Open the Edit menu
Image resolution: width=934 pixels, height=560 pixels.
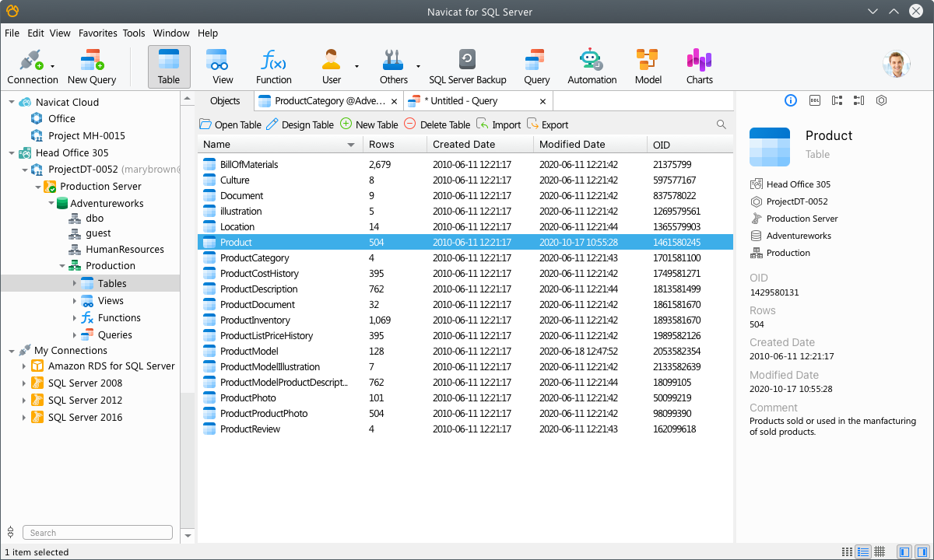click(36, 33)
